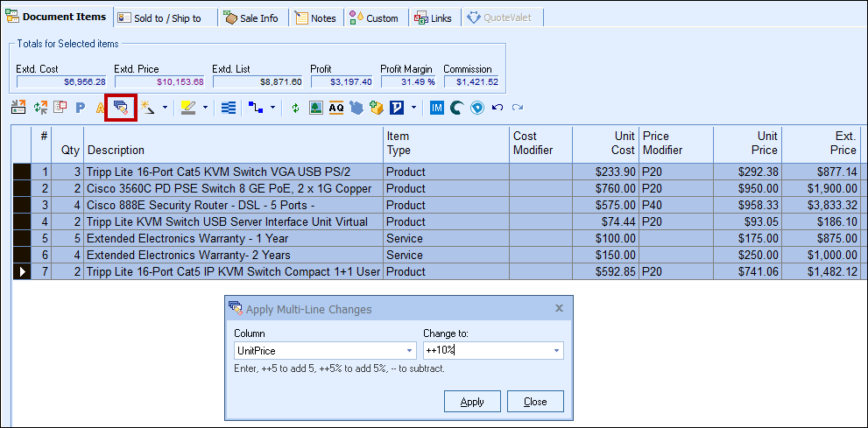Click the $250.00 unit price cell
The width and height of the screenshot is (868, 428).
(x=747, y=255)
